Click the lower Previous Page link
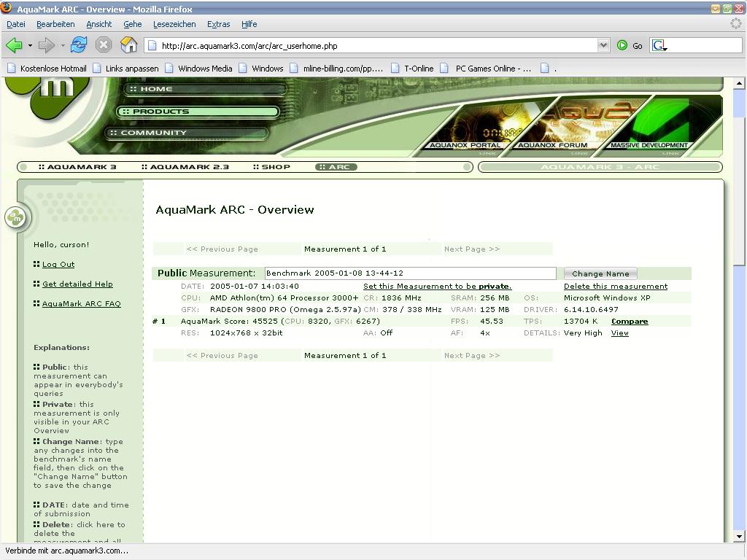Screen dimensions: 747x560 tap(222, 356)
